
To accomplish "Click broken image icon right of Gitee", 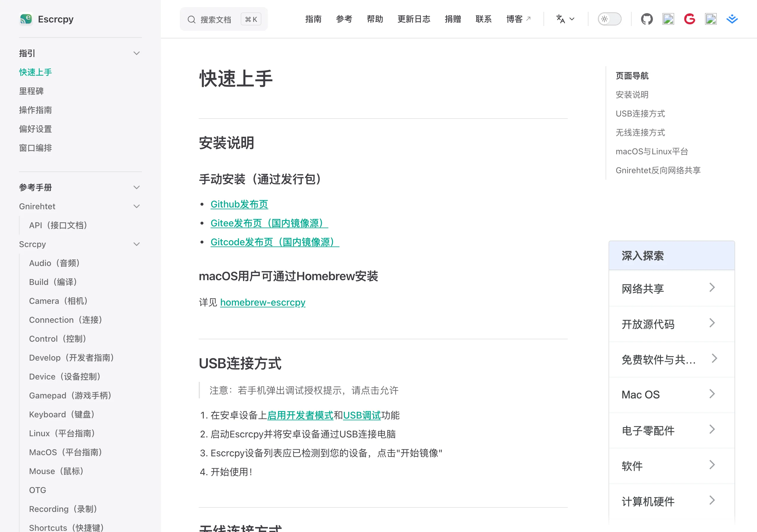I will pyautogui.click(x=711, y=19).
